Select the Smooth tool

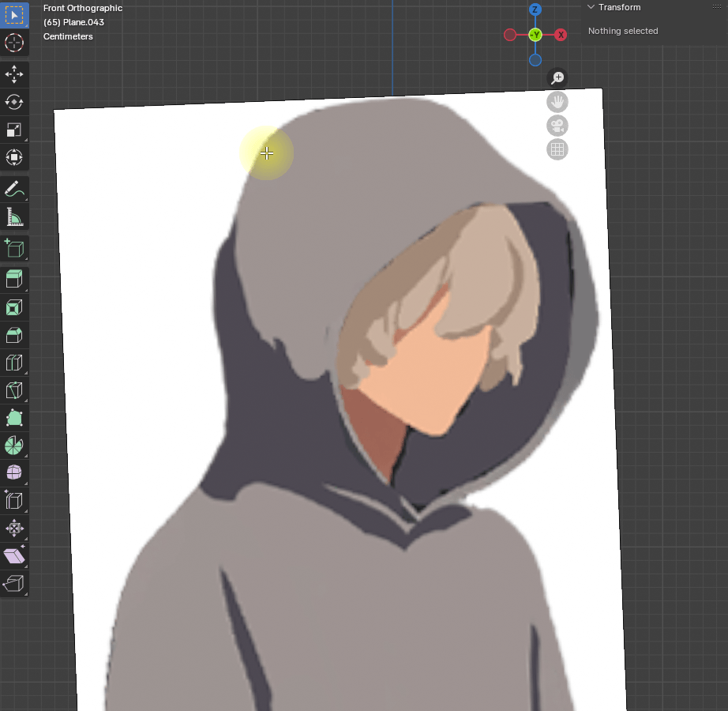pos(14,472)
